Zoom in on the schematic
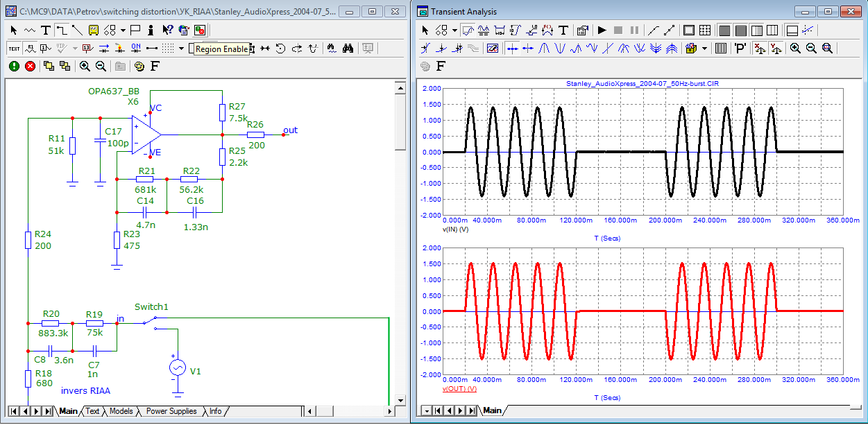The image size is (868, 425). click(85, 66)
